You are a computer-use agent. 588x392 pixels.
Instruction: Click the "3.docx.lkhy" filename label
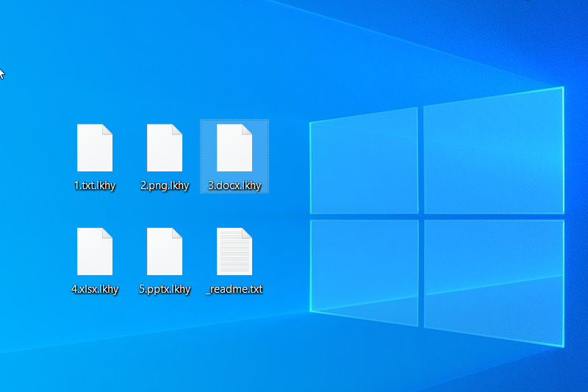(234, 186)
